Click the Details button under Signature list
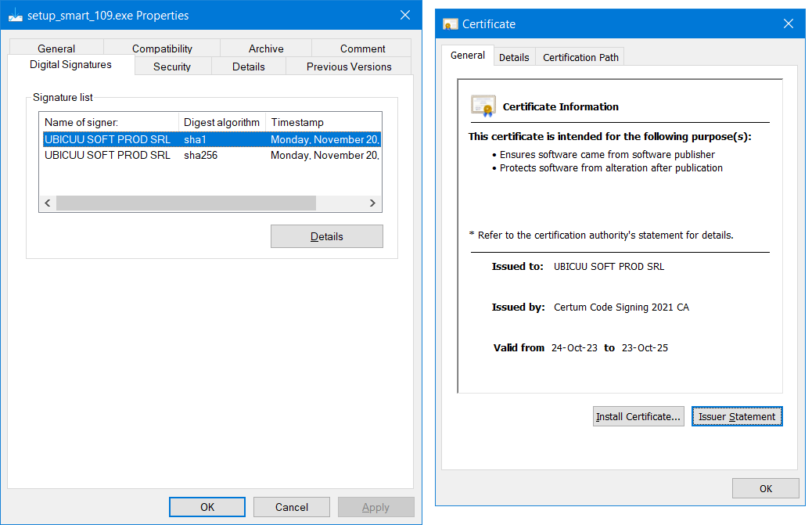Image resolution: width=812 pixels, height=525 pixels. [x=327, y=236]
